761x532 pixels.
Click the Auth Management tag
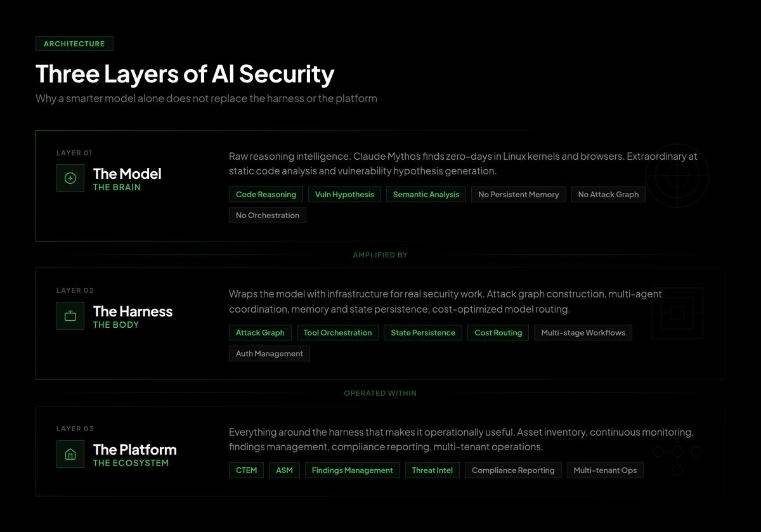click(x=270, y=354)
